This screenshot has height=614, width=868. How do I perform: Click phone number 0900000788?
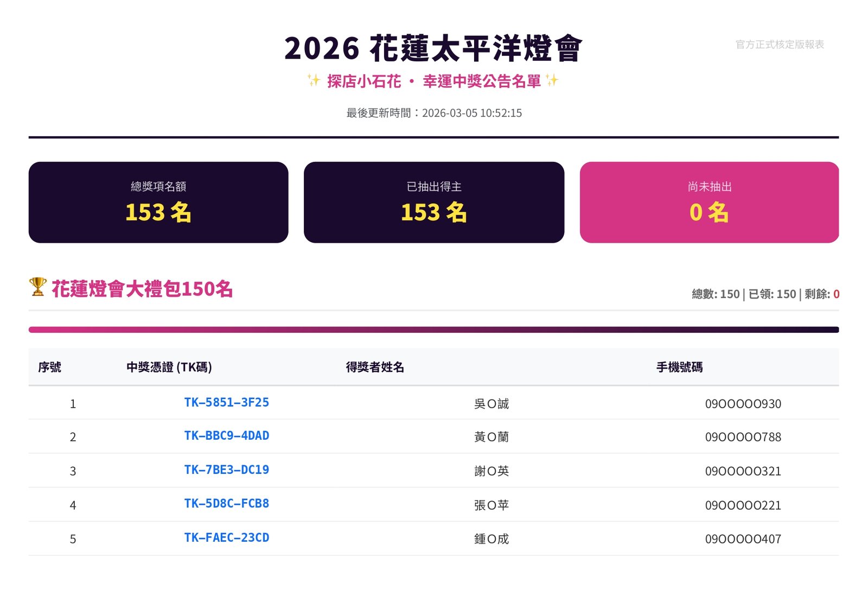(743, 437)
